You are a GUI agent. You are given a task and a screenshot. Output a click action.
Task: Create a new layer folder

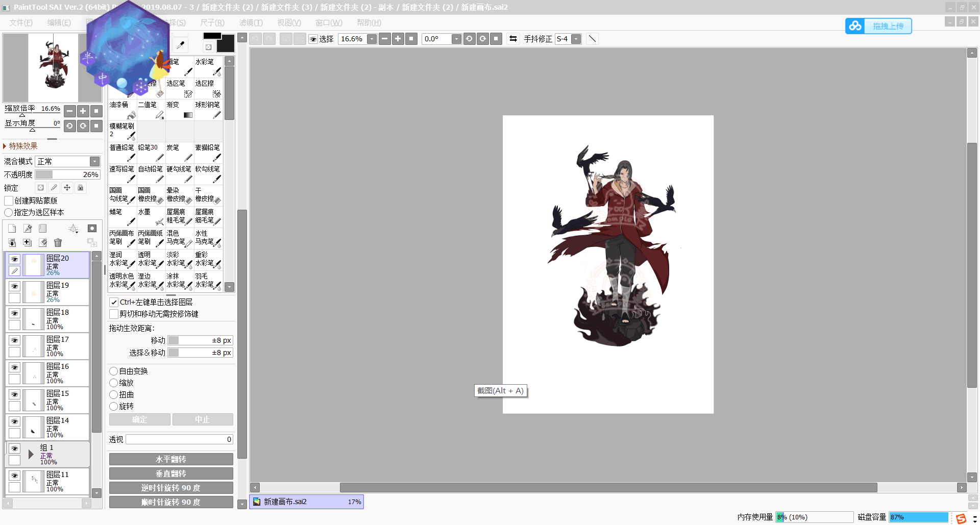pyautogui.click(x=43, y=229)
